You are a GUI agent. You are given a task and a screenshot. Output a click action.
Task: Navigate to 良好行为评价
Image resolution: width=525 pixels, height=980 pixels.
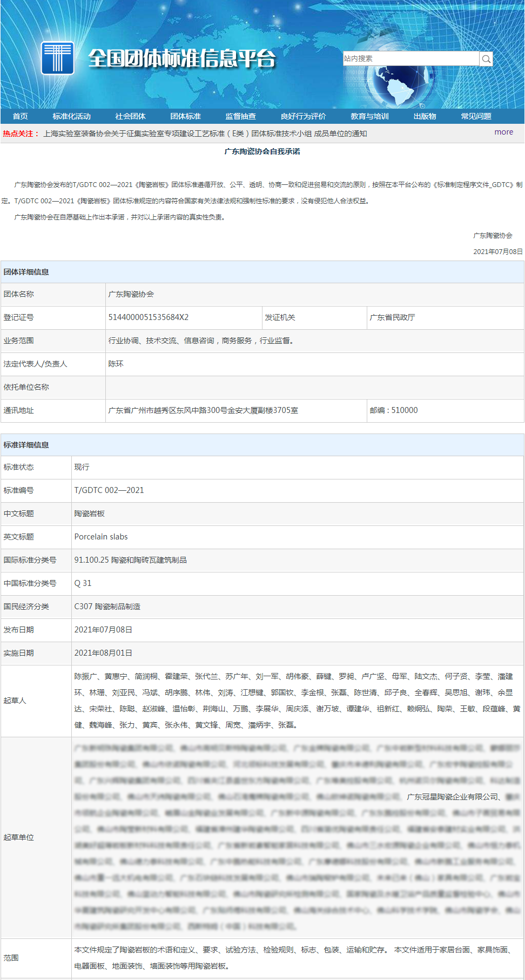tap(303, 116)
